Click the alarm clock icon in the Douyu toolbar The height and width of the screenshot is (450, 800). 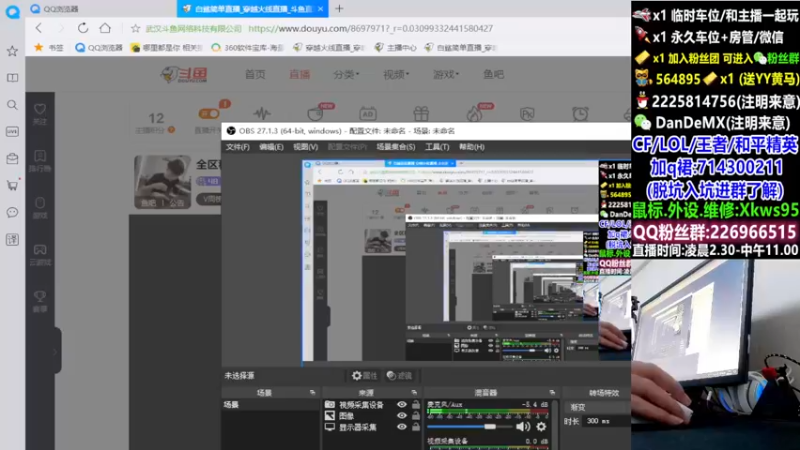(x=580, y=113)
